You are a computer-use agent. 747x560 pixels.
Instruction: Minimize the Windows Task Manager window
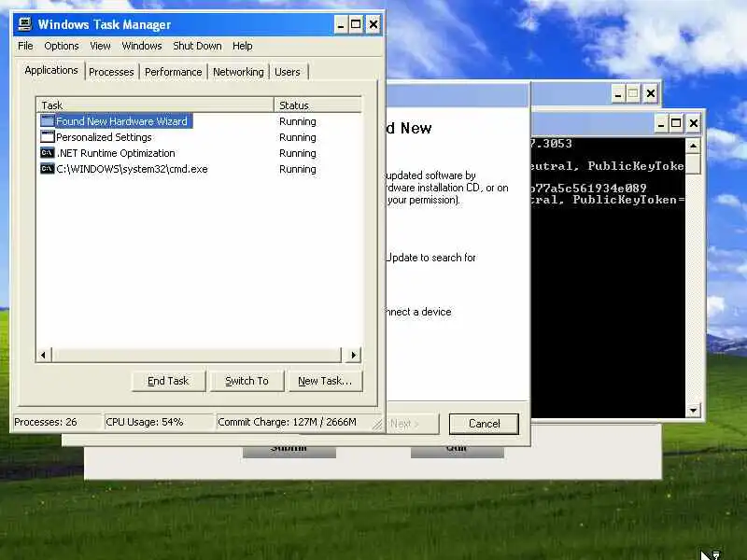[341, 24]
